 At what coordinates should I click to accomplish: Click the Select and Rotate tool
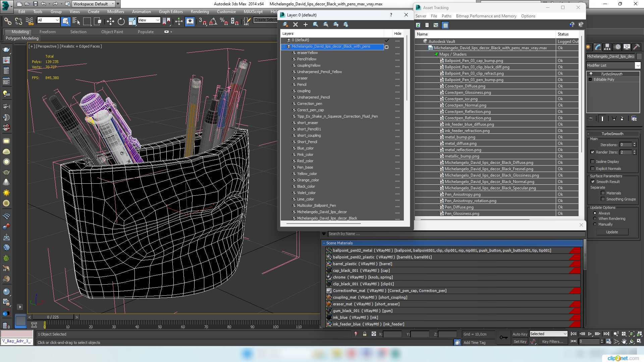click(x=121, y=21)
